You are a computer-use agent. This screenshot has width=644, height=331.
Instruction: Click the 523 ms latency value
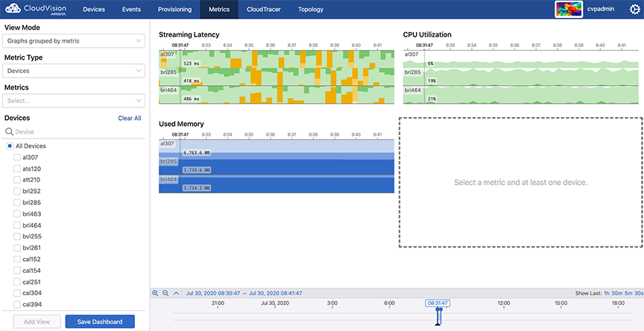click(x=191, y=63)
